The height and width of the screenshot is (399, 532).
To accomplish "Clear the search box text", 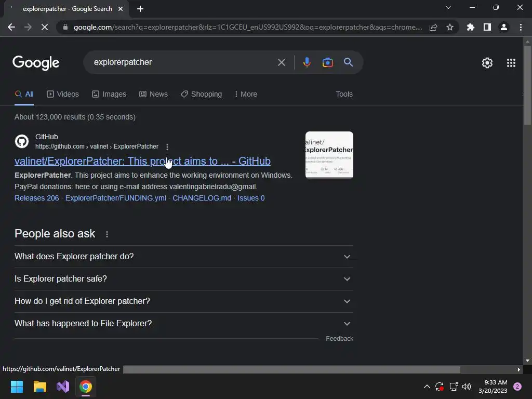I will tap(281, 62).
